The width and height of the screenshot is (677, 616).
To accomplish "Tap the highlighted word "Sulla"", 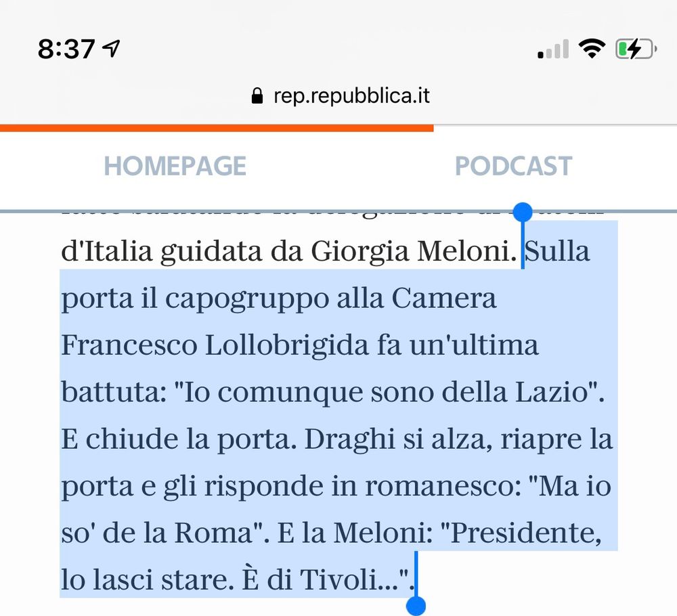I will click(x=557, y=251).
